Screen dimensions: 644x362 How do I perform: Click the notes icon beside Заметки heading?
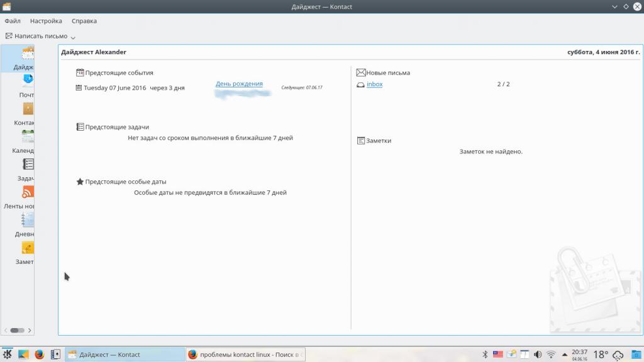pyautogui.click(x=360, y=141)
